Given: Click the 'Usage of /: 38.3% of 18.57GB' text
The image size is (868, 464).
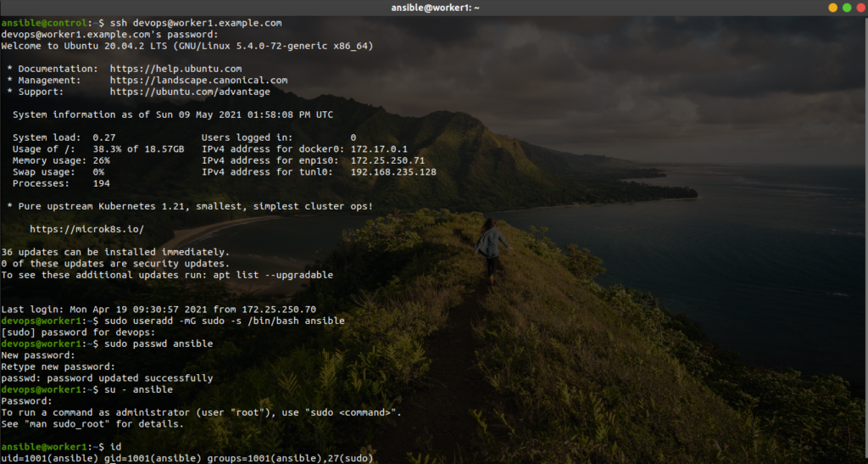Looking at the screenshot, I should 98,149.
